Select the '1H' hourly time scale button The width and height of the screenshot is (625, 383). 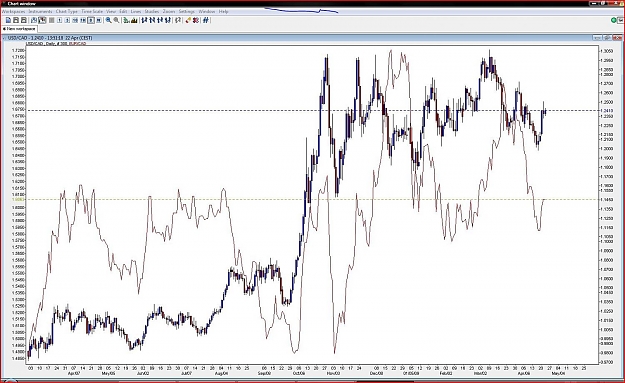point(83,20)
